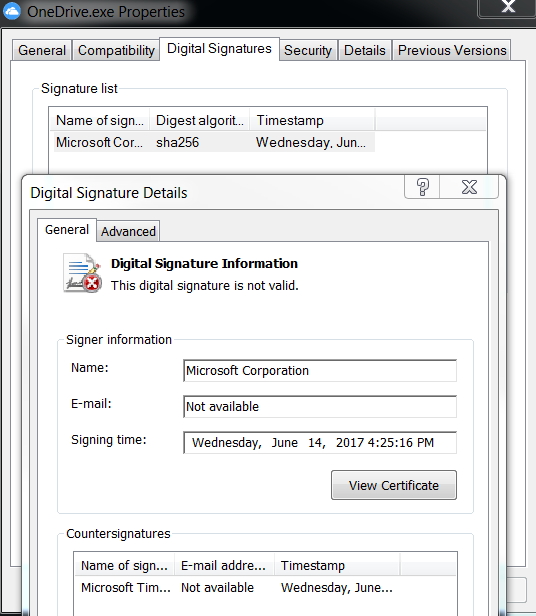The width and height of the screenshot is (536, 616).
Task: Open the Advanced tab in Signature Details
Action: click(128, 231)
